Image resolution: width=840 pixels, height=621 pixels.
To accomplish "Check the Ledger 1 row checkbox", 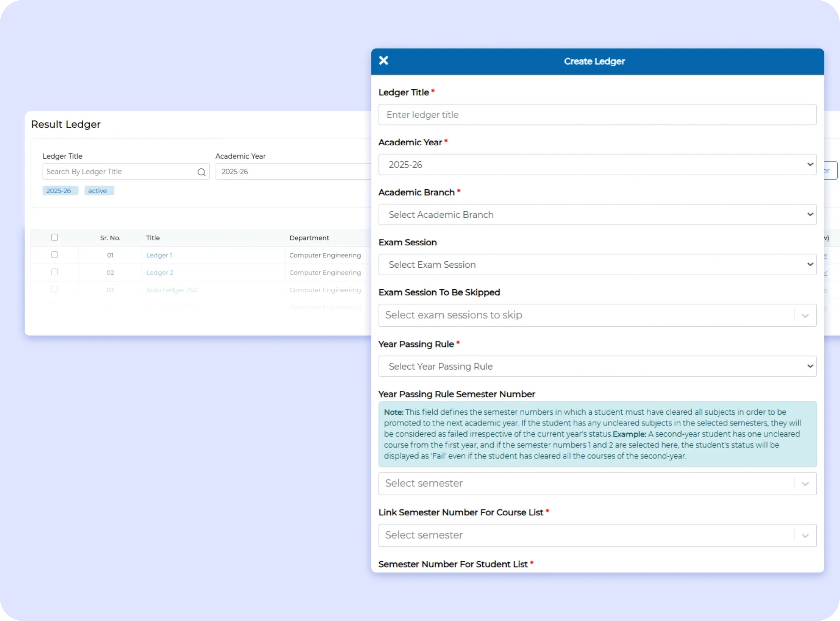I will [54, 255].
